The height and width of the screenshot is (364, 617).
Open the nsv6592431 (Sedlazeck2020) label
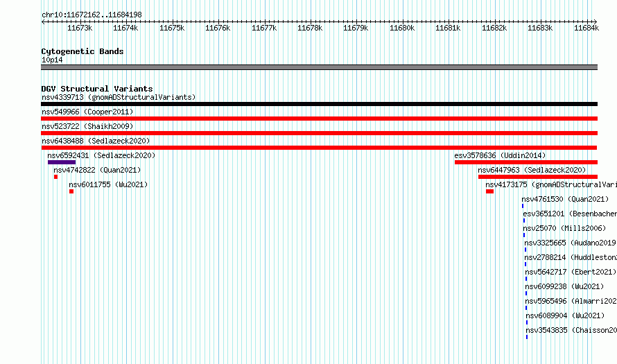pos(101,155)
